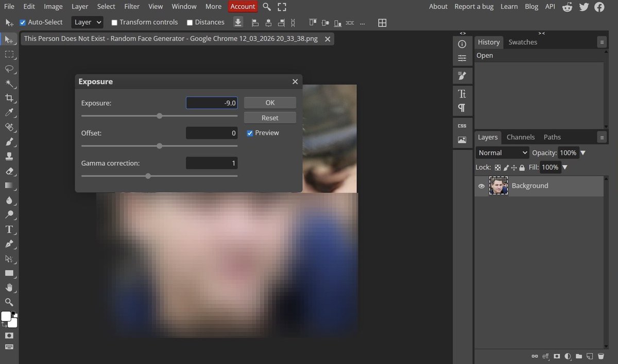Image resolution: width=618 pixels, height=364 pixels.
Task: Select the Brush tool
Action: click(x=9, y=142)
